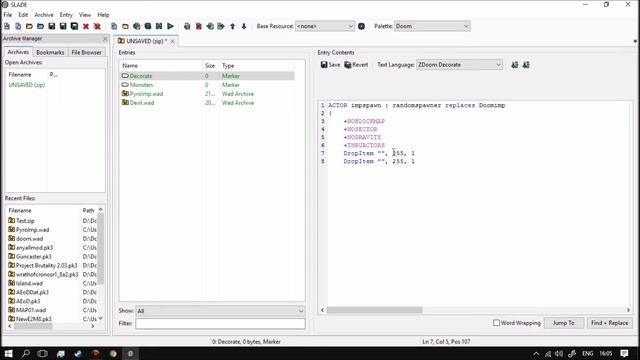This screenshot has height=360, width=640.
Task: Click Save All icon (stacked floppy disks)
Action: (74, 26)
